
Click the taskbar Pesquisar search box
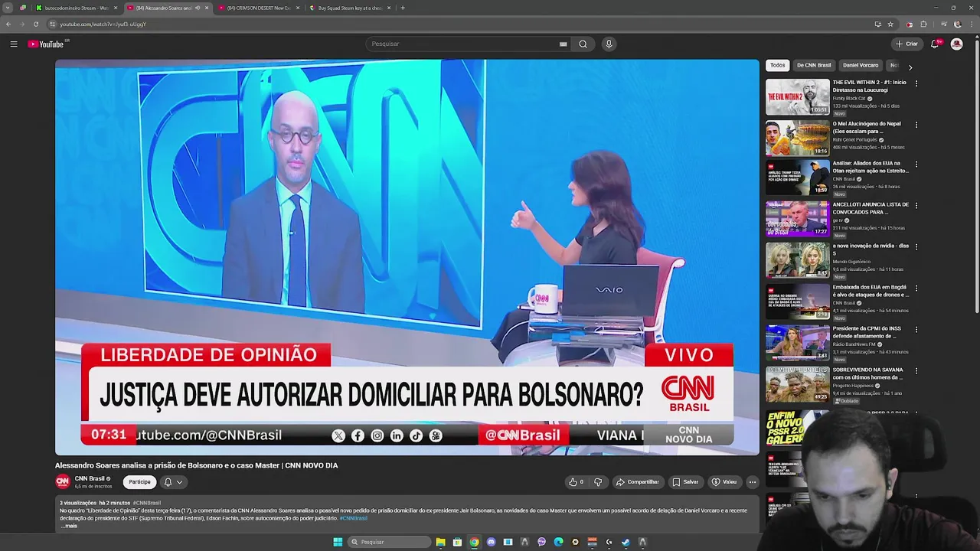point(389,542)
